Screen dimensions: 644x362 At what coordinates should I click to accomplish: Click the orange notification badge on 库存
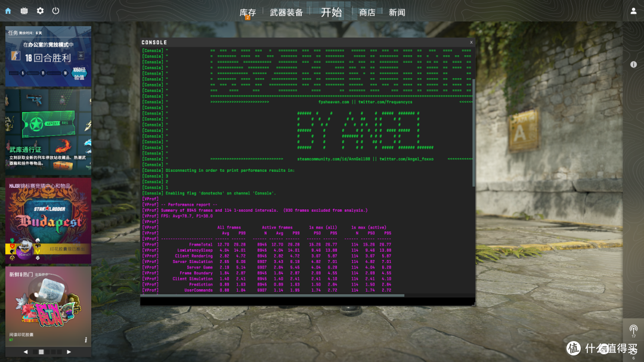coord(247,18)
